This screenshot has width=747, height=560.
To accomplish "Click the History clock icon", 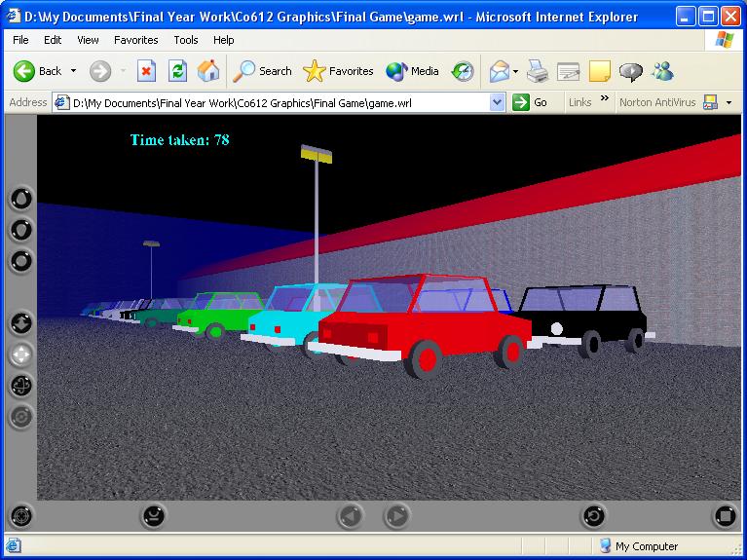I will pyautogui.click(x=463, y=71).
